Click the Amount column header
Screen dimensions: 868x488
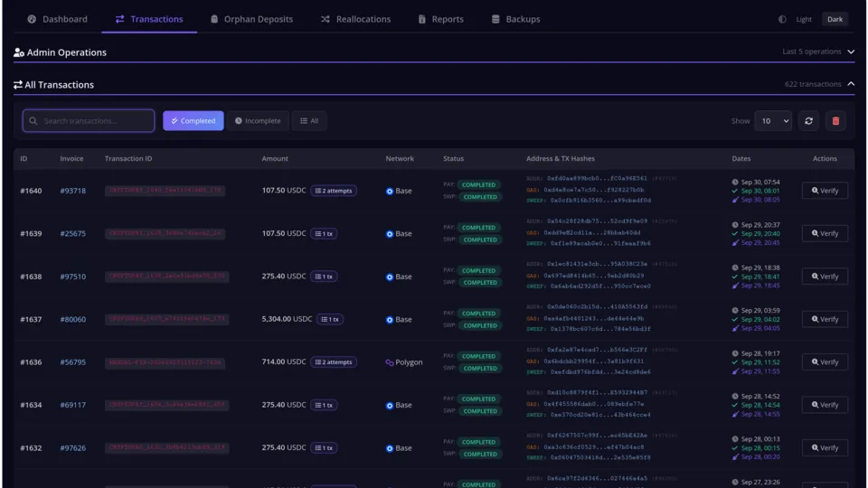(x=275, y=158)
